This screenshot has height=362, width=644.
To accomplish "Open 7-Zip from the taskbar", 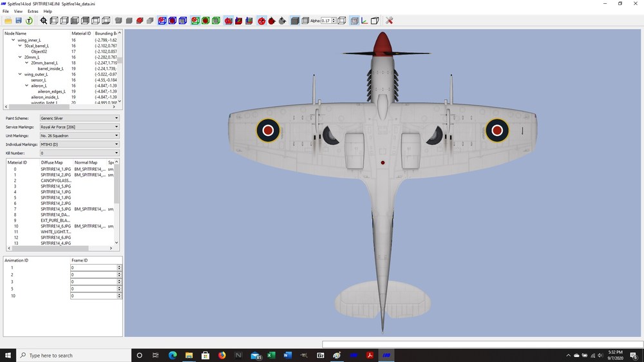I will (320, 355).
